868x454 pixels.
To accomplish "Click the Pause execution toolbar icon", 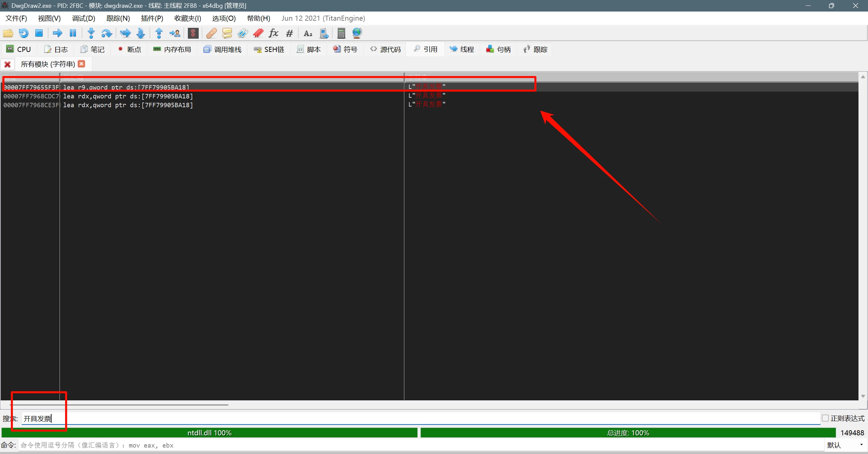I will [x=73, y=33].
